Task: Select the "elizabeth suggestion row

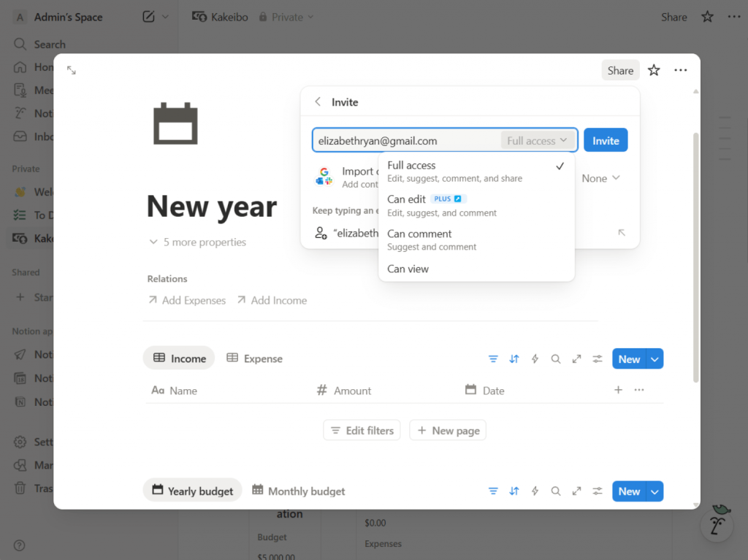Action: 470,233
